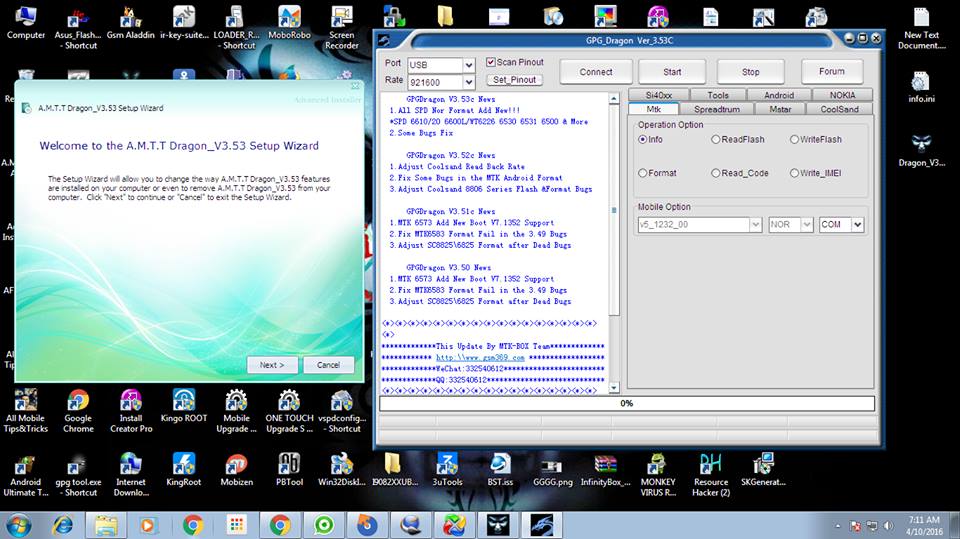
Task: Open the Resource Hacker (2) icon
Action: click(x=711, y=475)
